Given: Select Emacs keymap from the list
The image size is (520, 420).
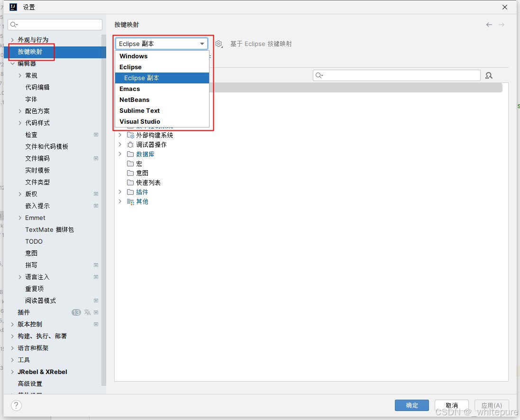Looking at the screenshot, I should (x=162, y=89).
